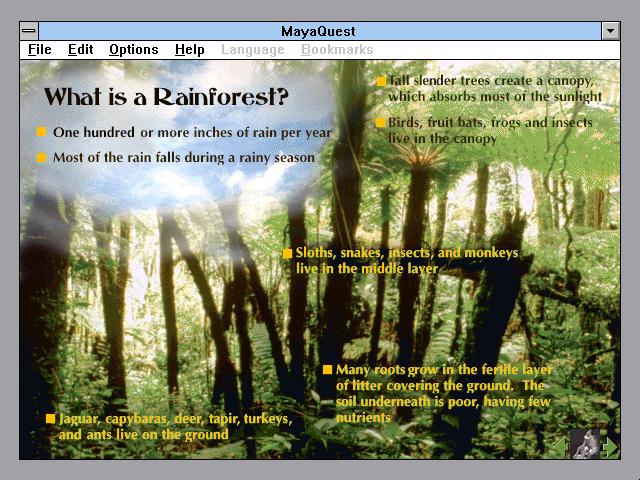
Task: Click the 'What is a Rainforest?' heading
Action: [x=166, y=97]
